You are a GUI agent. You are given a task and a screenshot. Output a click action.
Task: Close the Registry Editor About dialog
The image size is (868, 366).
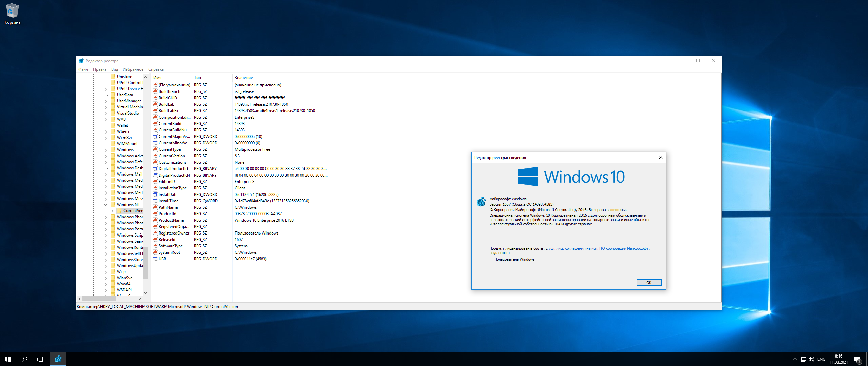point(660,157)
